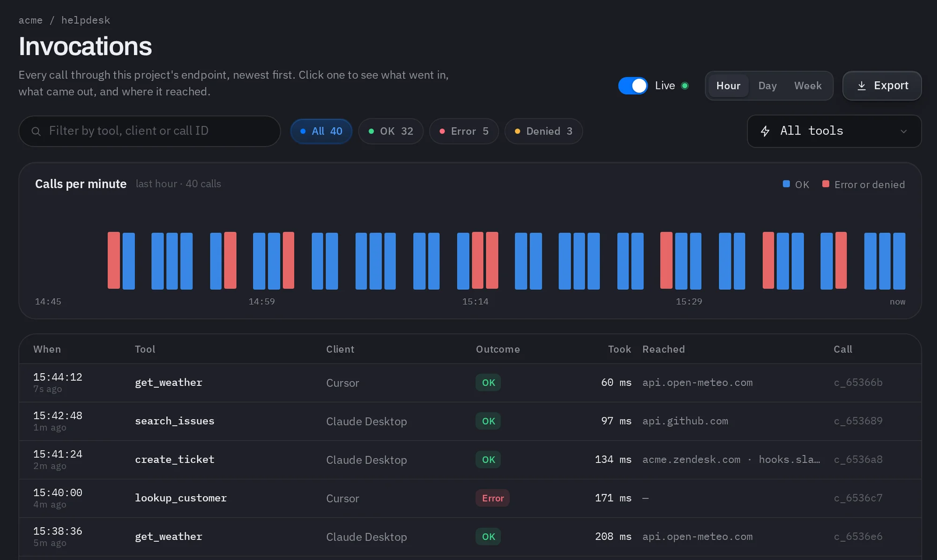Click the red Error or denied legend swatch
This screenshot has height=560, width=937.
(825, 184)
